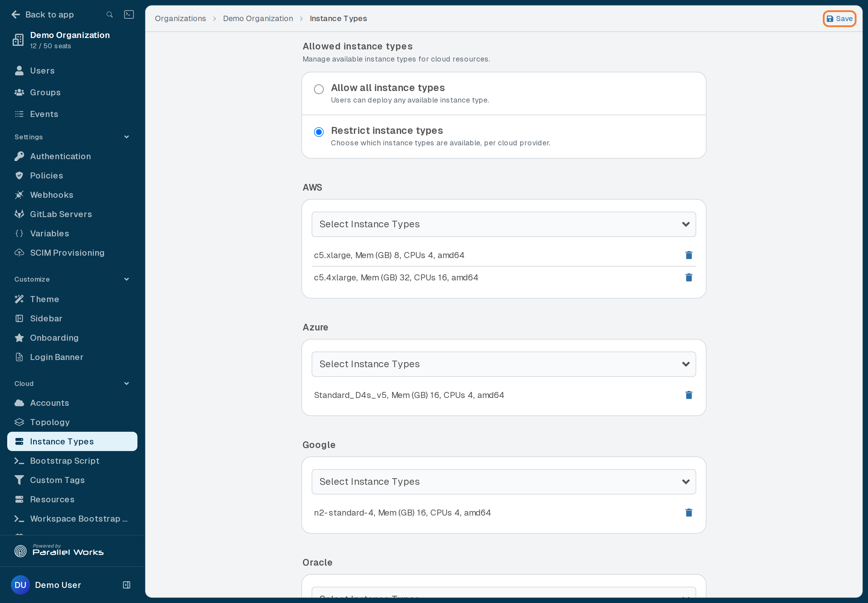
Task: Collapse sidebar using icon beside Demo User
Action: pyautogui.click(x=127, y=585)
